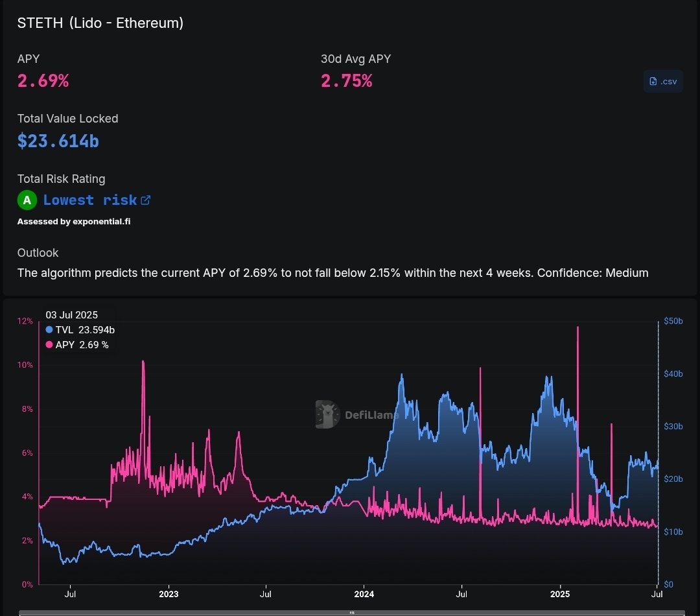Click the 2023 x-axis label
This screenshot has height=616, width=700.
(x=169, y=594)
